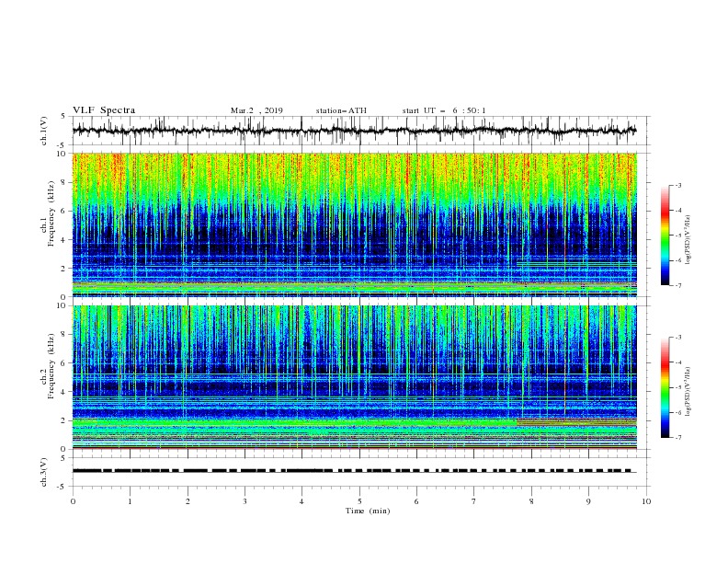Image resolution: width=728 pixels, height=563 pixels.
Task: Click the ch.1 spectrogram panel
Action: click(x=354, y=224)
